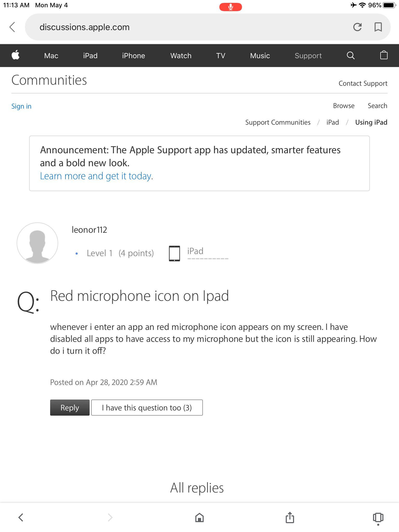Open the Support menu item

tap(308, 56)
